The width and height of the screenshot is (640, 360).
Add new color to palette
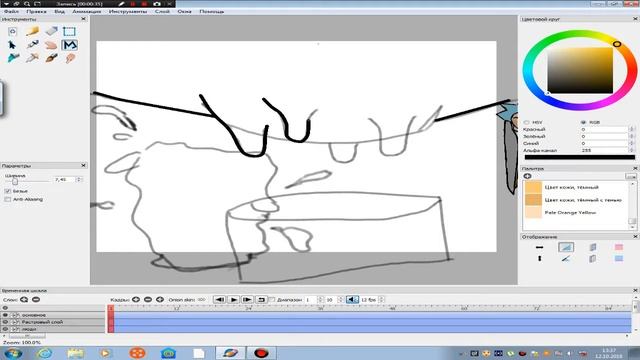tap(527, 176)
